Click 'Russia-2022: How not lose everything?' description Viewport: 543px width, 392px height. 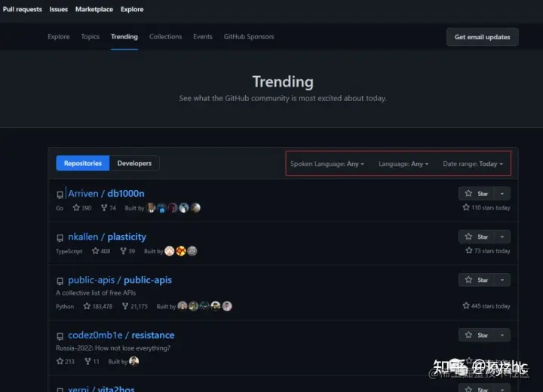click(113, 348)
